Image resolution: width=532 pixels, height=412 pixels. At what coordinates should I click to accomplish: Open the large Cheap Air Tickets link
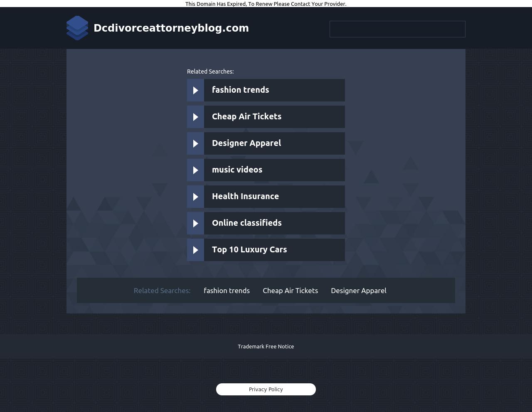246,116
